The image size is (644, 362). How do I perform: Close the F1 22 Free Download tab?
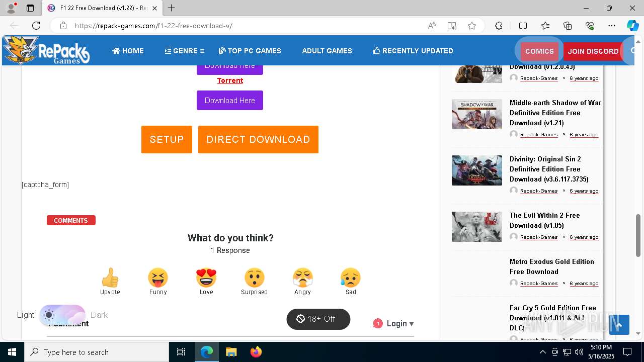pyautogui.click(x=155, y=8)
